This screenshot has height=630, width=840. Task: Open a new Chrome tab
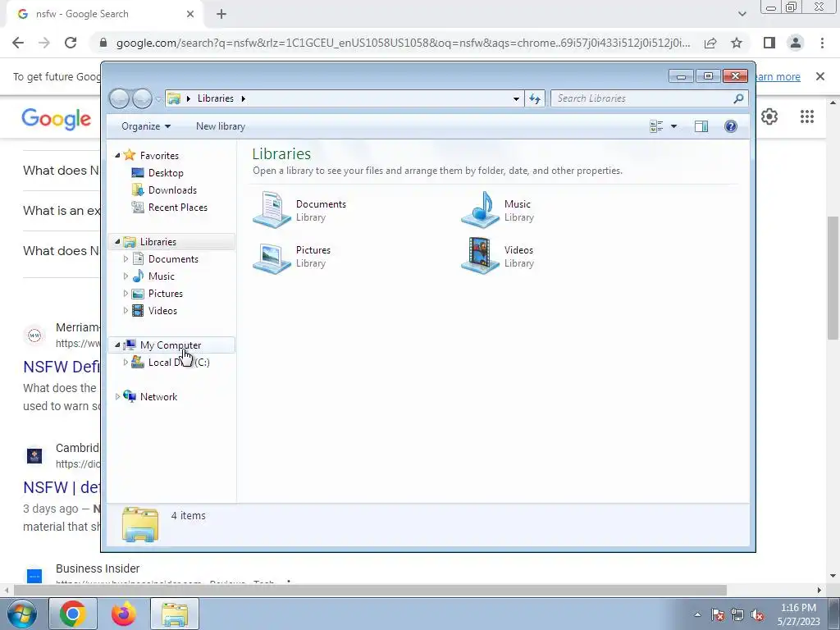[221, 14]
